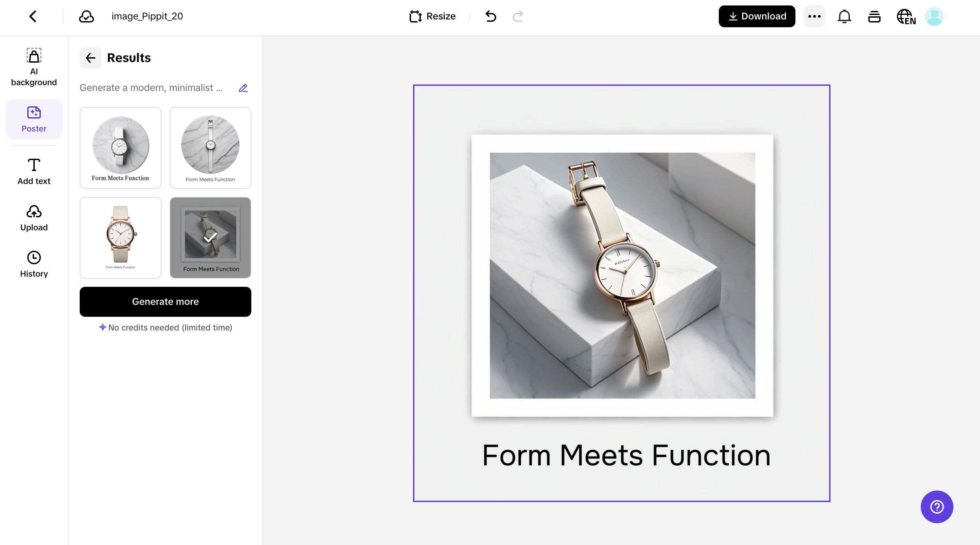The height and width of the screenshot is (545, 980).
Task: Go back from Results panel
Action: coord(91,58)
